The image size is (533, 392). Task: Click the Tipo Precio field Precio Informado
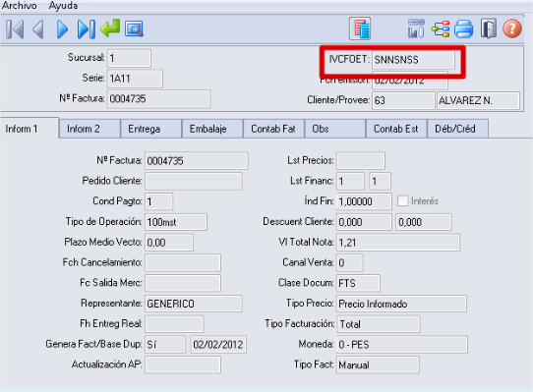401,304
